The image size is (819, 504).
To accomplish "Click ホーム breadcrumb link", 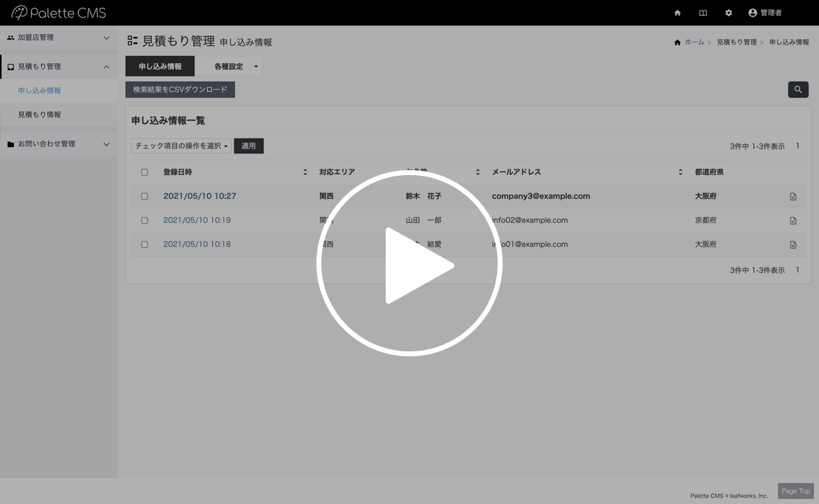I will point(694,42).
